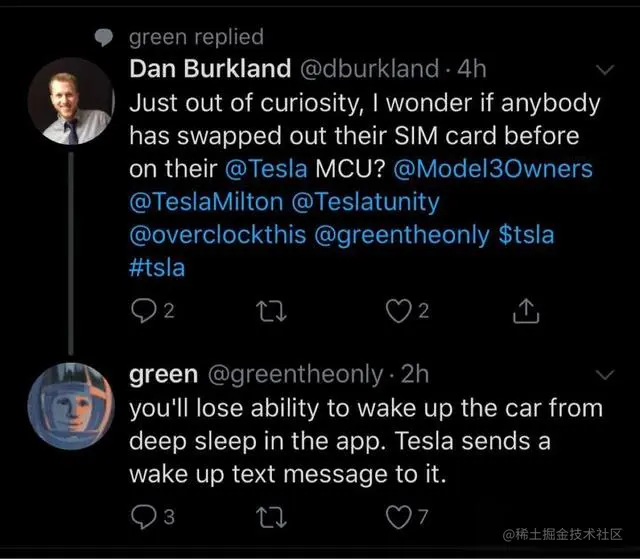This screenshot has width=640, height=559.
Task: Expand options chevron on green's tweet
Action: coord(604,375)
